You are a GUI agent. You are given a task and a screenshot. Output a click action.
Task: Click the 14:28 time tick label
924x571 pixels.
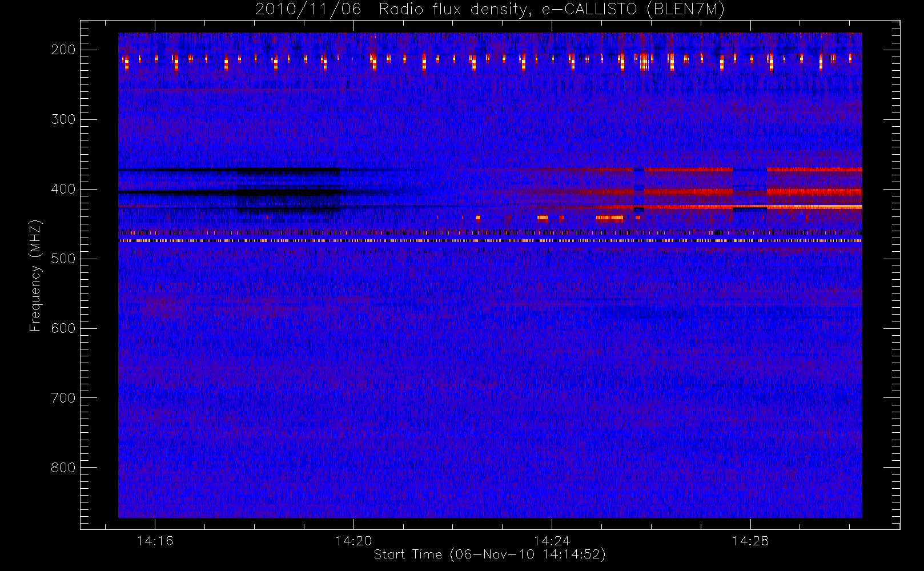(750, 541)
